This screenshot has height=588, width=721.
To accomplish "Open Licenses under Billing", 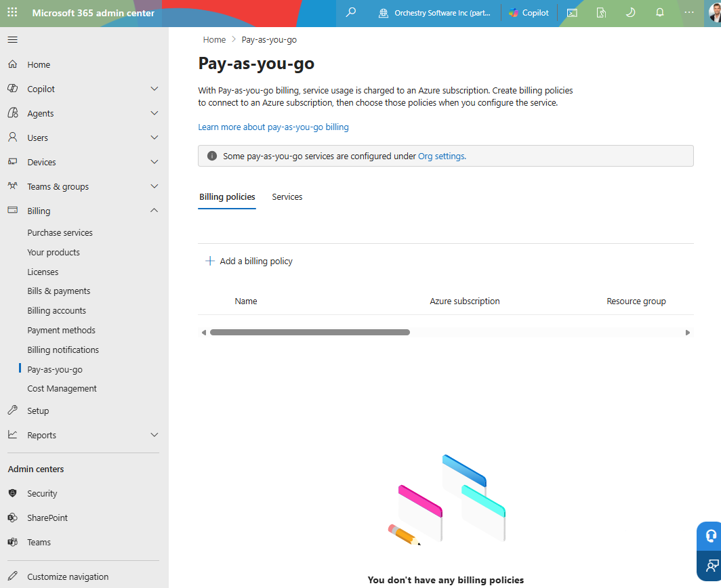I will 43,272.
